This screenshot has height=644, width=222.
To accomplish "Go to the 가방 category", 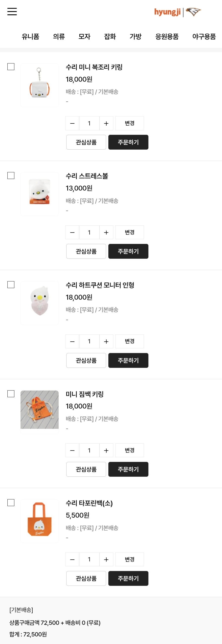I will 135,37.
